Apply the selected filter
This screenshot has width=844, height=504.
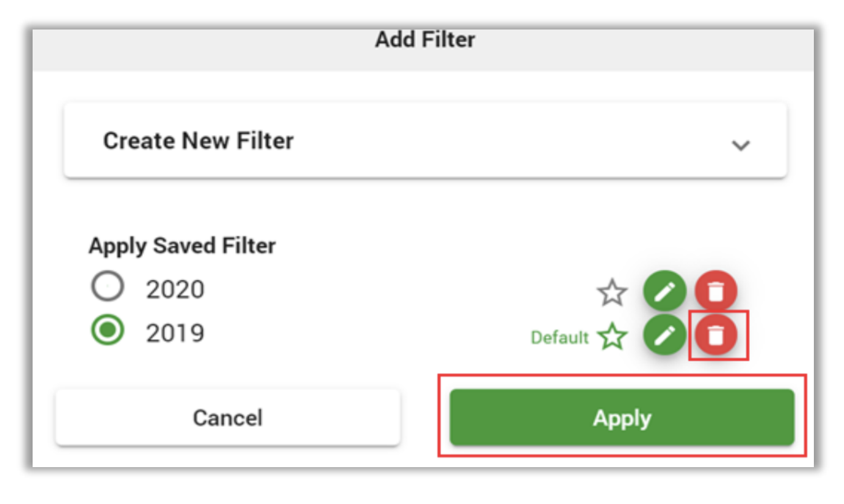622,417
